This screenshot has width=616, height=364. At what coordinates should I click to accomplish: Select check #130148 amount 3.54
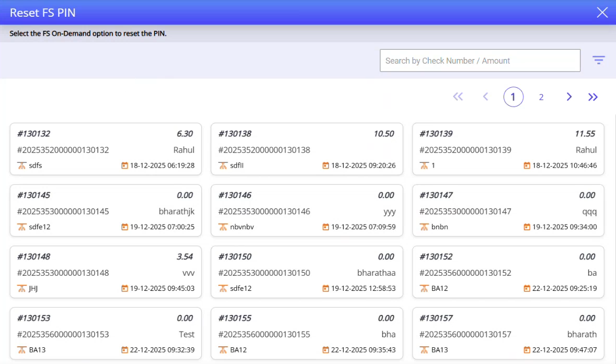click(x=105, y=272)
